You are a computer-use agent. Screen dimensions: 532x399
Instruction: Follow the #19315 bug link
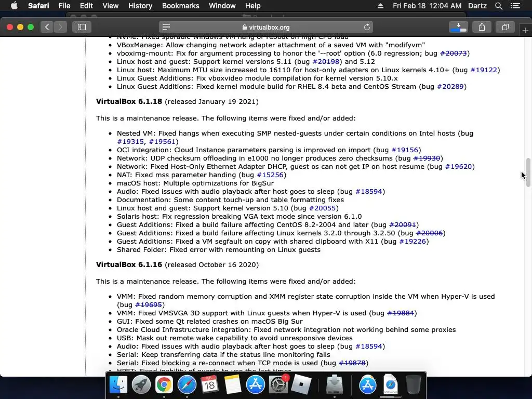(130, 141)
